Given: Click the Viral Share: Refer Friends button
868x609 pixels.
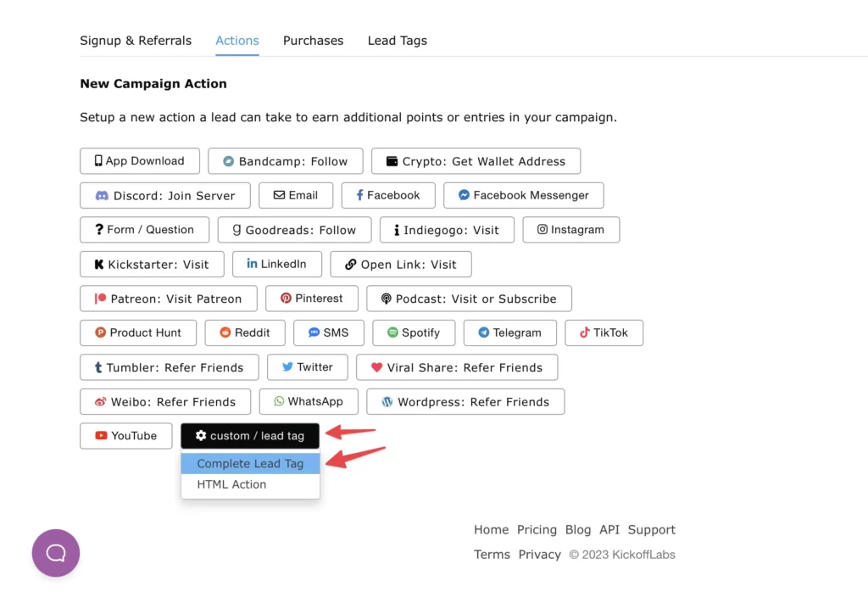Looking at the screenshot, I should 457,367.
